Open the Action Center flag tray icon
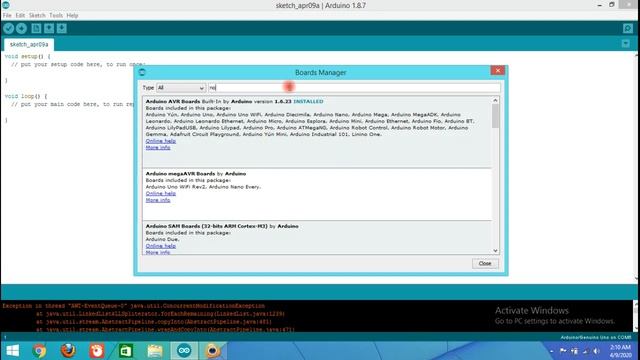The height and width of the screenshot is (360, 640). point(563,351)
